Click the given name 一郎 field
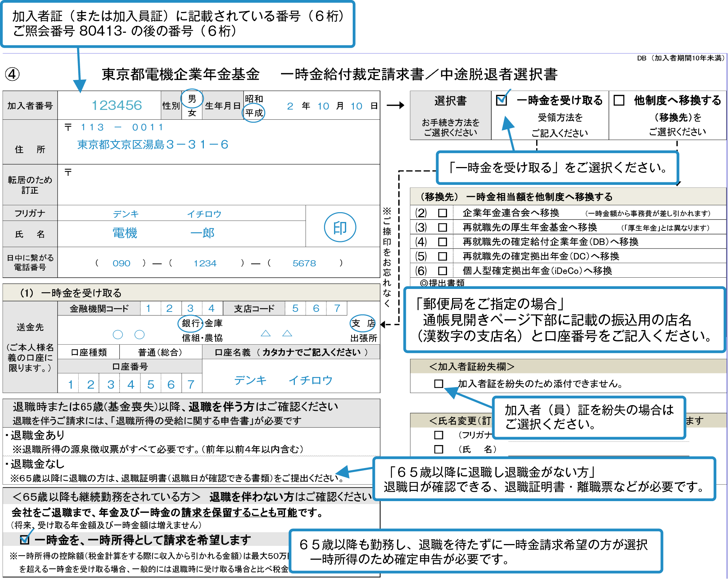Screen dimensions: 728x579 [202, 233]
